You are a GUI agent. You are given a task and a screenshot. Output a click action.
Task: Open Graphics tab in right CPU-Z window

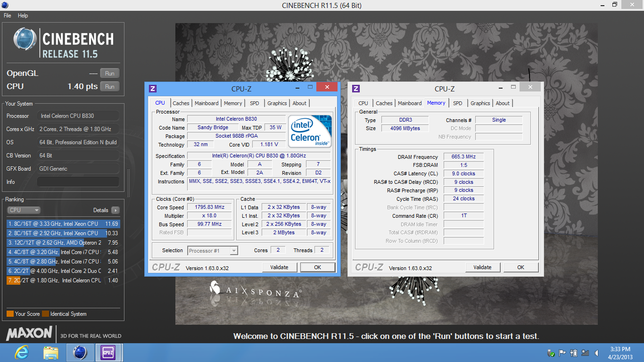(x=480, y=103)
